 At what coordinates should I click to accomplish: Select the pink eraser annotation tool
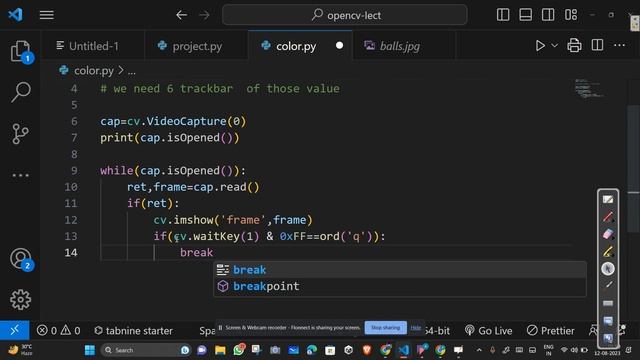click(608, 234)
